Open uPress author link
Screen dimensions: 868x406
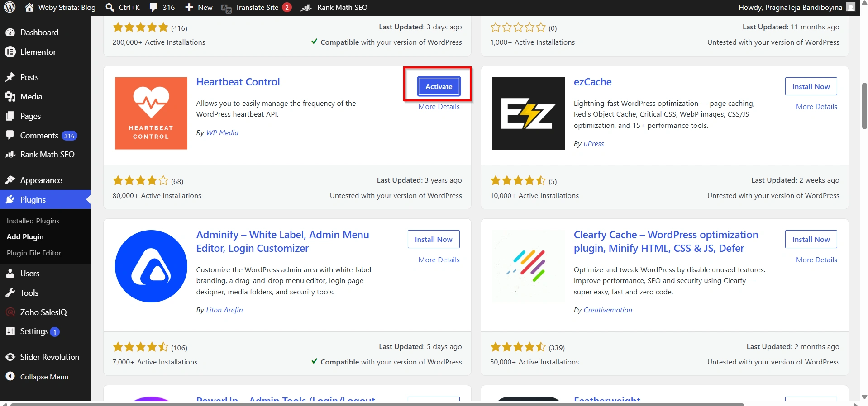click(x=594, y=143)
